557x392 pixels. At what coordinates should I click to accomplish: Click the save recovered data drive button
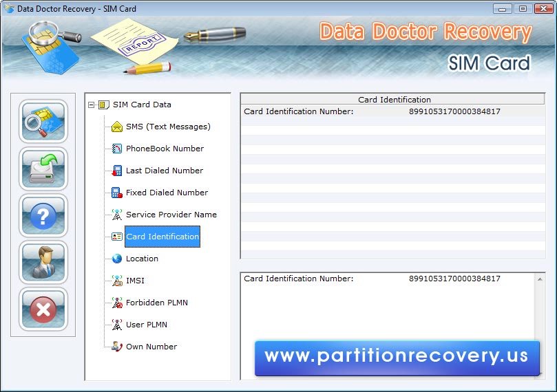pos(43,169)
